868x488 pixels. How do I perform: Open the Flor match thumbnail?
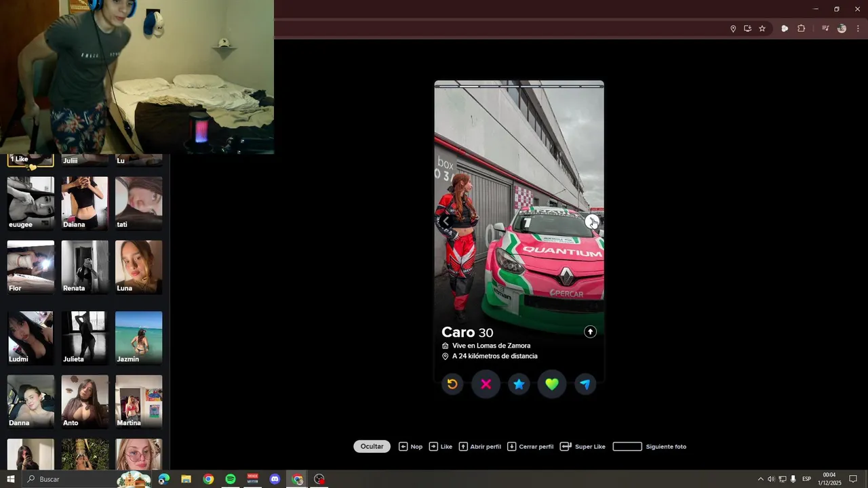coord(31,267)
